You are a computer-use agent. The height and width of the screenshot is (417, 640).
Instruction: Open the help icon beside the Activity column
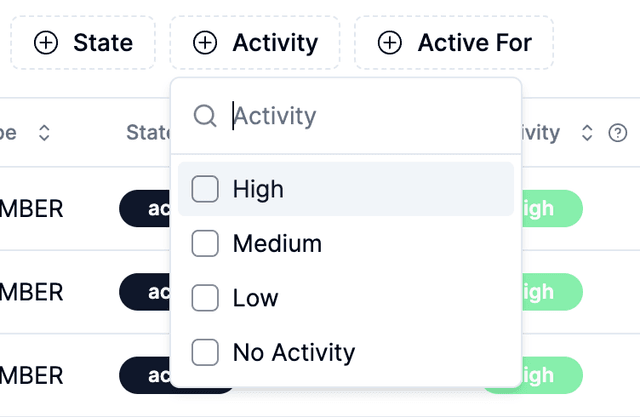click(x=618, y=133)
